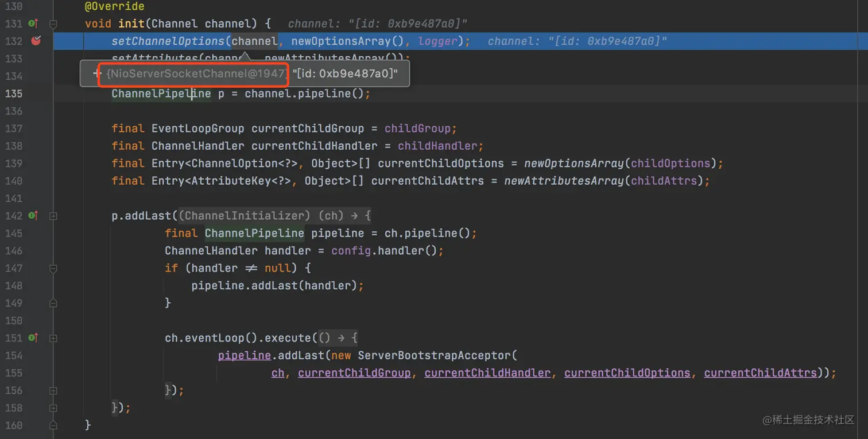This screenshot has width=868, height=439.
Task: Click the EventLoopGroup type on line 137
Action: click(x=198, y=129)
